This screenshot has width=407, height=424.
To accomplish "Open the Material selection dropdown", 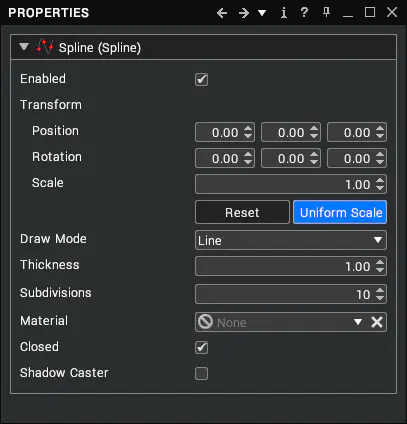I will pos(358,322).
